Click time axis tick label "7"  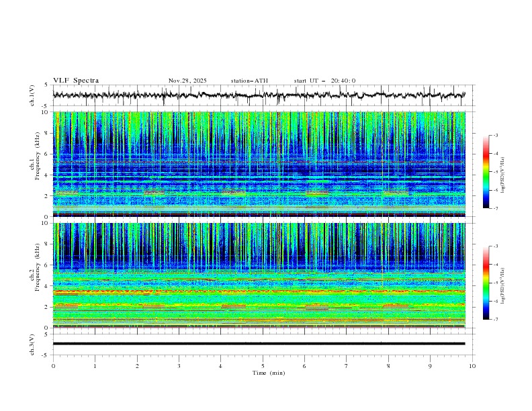[347, 366]
